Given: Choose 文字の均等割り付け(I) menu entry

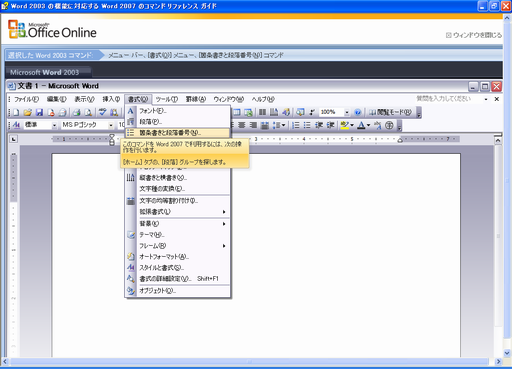Looking at the screenshot, I should [178, 201].
